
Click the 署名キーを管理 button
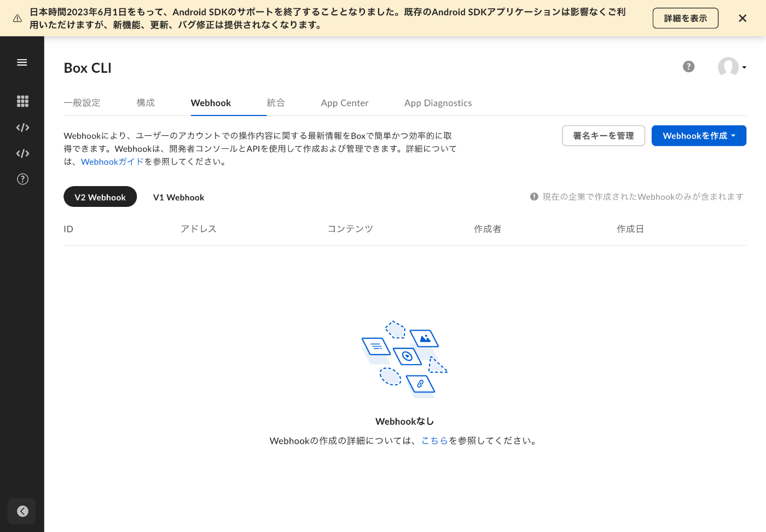coord(603,136)
